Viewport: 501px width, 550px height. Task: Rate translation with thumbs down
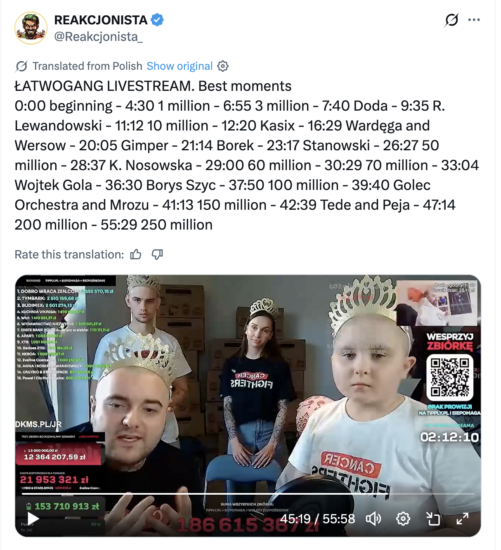point(157,254)
